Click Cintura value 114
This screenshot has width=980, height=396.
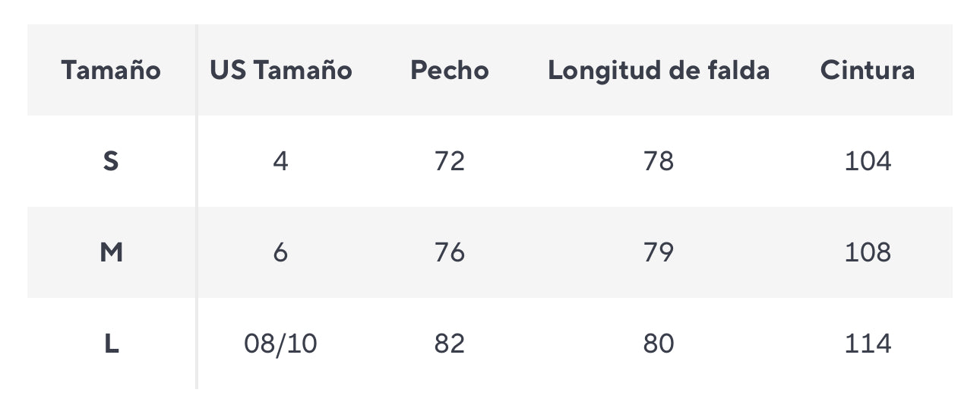click(x=868, y=344)
